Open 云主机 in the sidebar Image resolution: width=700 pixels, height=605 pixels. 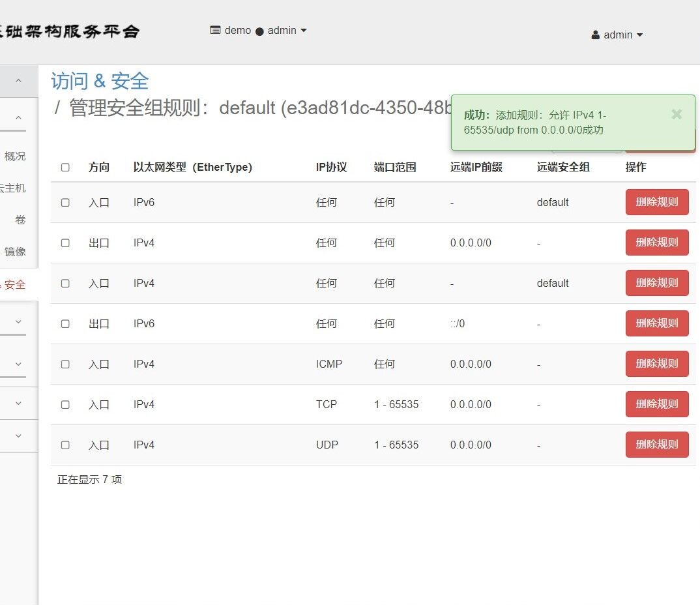pos(12,188)
